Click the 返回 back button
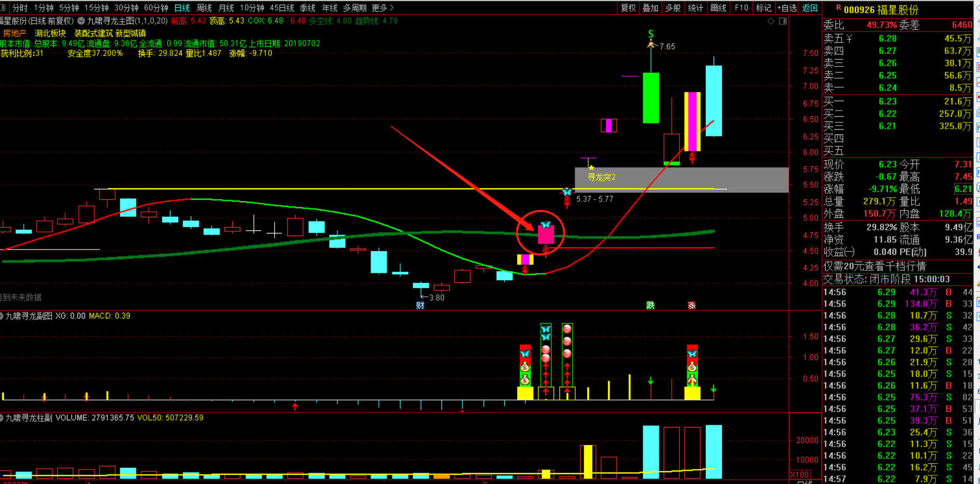 click(810, 8)
